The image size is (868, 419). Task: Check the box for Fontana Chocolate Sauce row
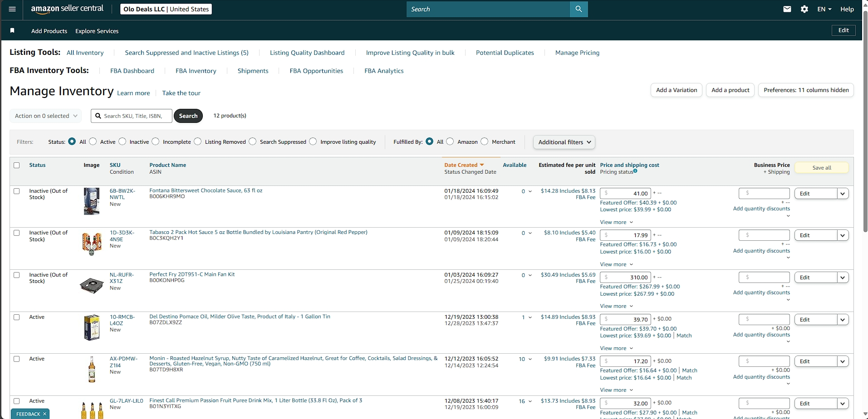click(17, 191)
